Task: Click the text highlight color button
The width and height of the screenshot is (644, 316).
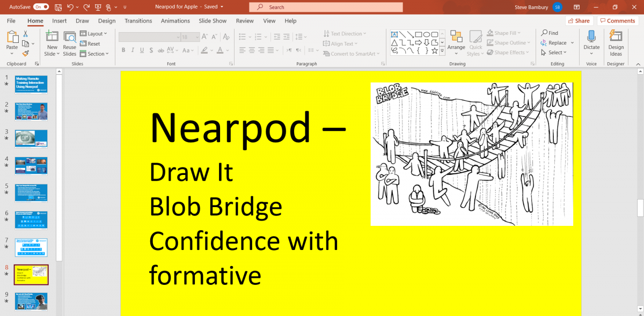Action: click(x=203, y=50)
